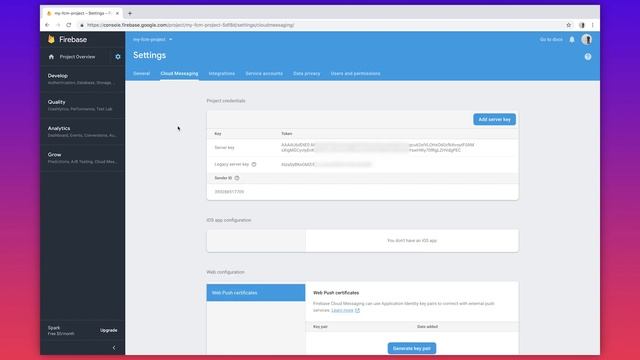Switch to the Integrations tab
This screenshot has width=640, height=360.
(x=222, y=73)
